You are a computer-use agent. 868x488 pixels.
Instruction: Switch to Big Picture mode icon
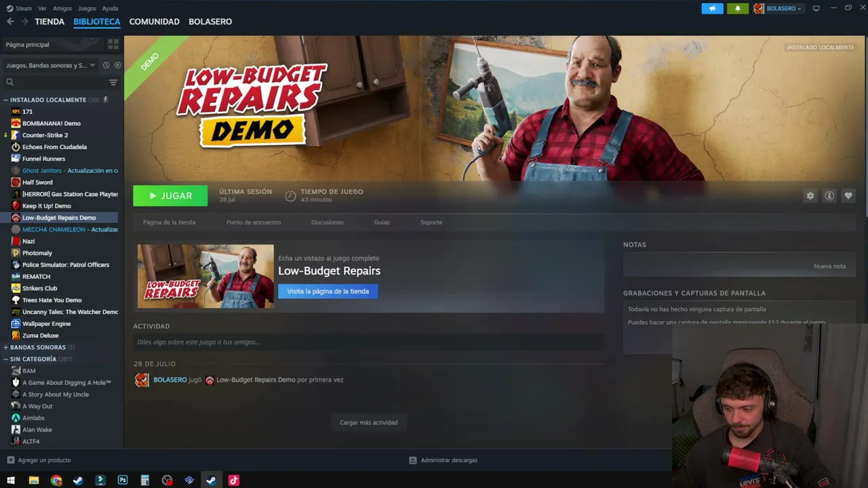816,8
